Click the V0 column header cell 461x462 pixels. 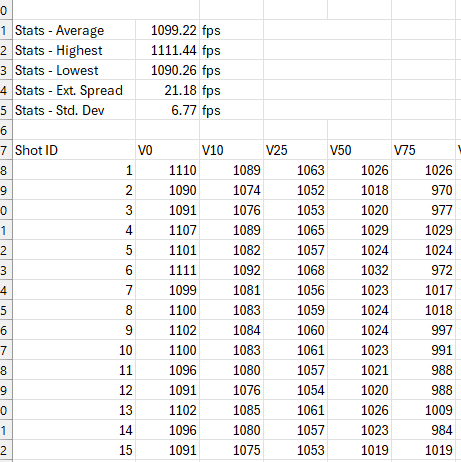pos(167,150)
